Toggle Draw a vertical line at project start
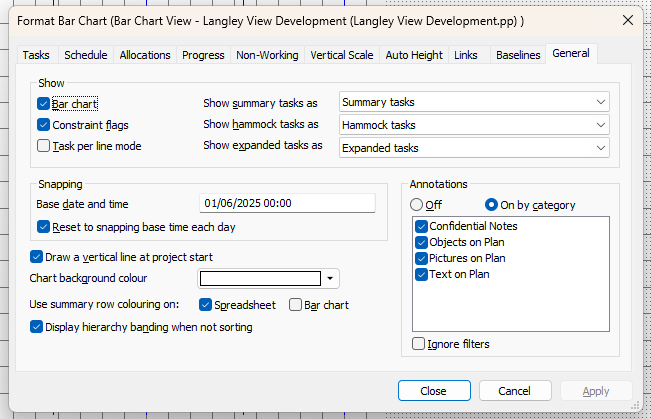Viewport: 651px width, 419px height. (36, 257)
